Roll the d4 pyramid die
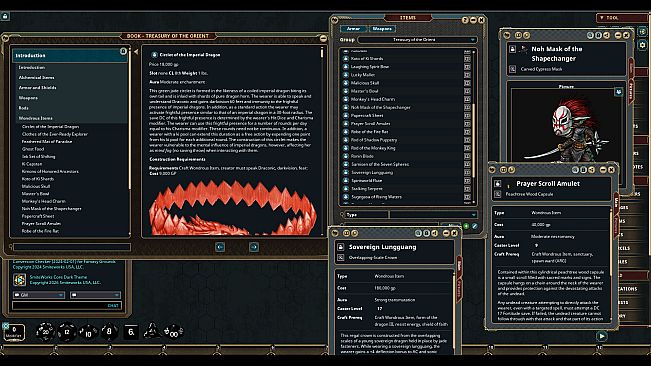Image resolution: width=651 pixels, height=366 pixels. (x=152, y=331)
